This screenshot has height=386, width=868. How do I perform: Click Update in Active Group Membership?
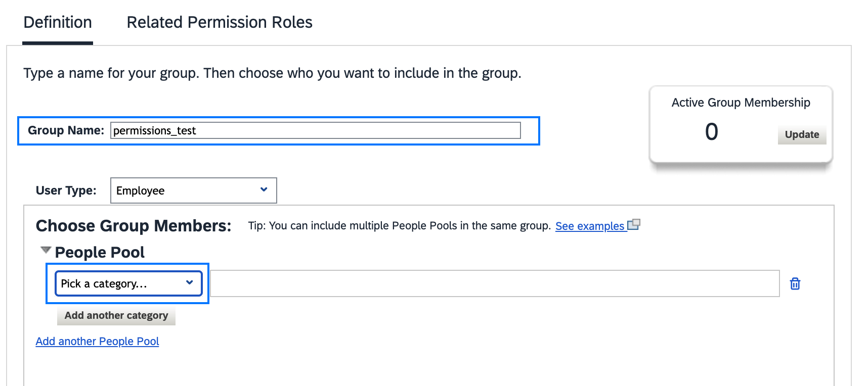tap(802, 134)
